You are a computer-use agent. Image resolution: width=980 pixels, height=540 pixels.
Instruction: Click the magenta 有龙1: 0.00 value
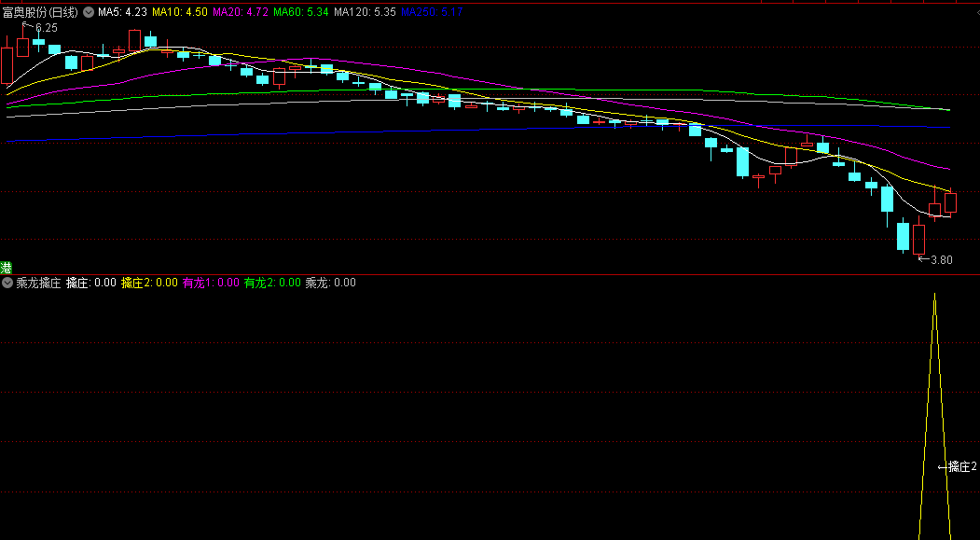[x=211, y=283]
